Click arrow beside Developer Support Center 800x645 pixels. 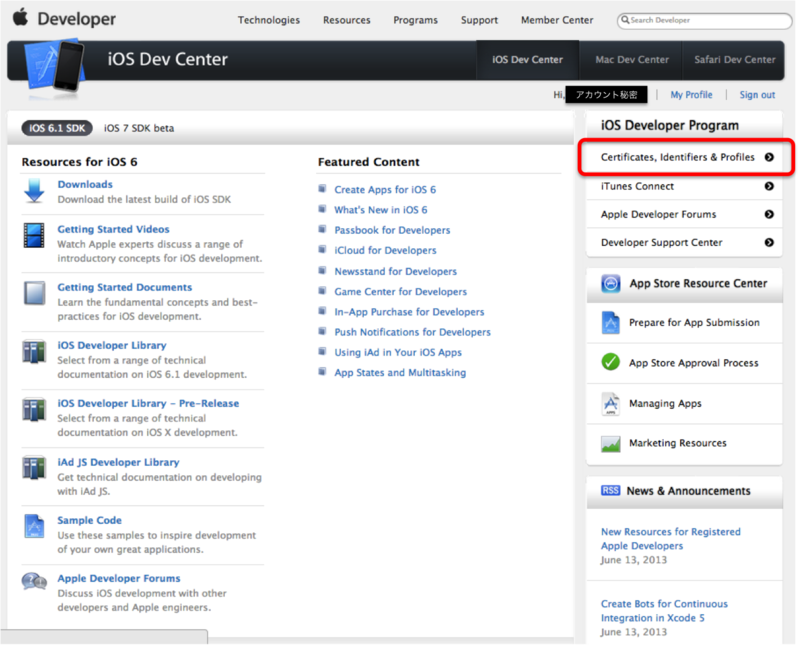(769, 242)
